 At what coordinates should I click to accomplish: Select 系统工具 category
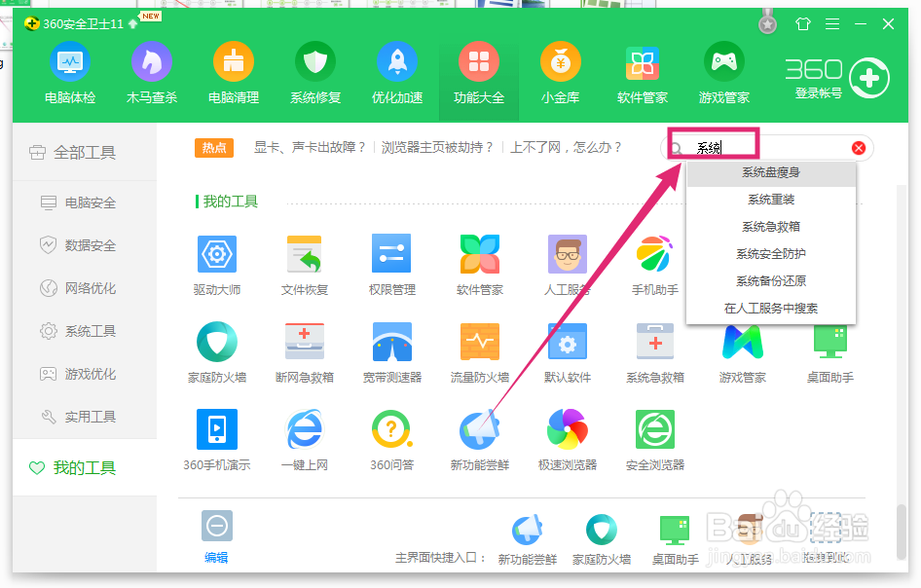(x=85, y=331)
